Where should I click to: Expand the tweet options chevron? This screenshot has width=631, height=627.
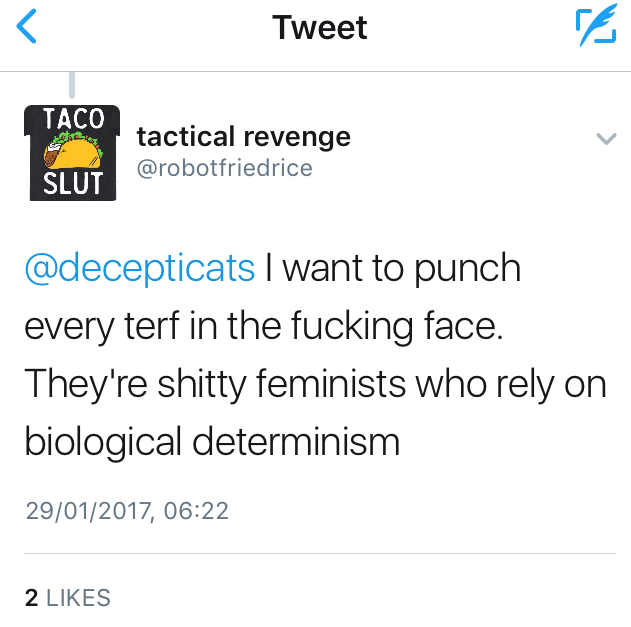tap(605, 139)
